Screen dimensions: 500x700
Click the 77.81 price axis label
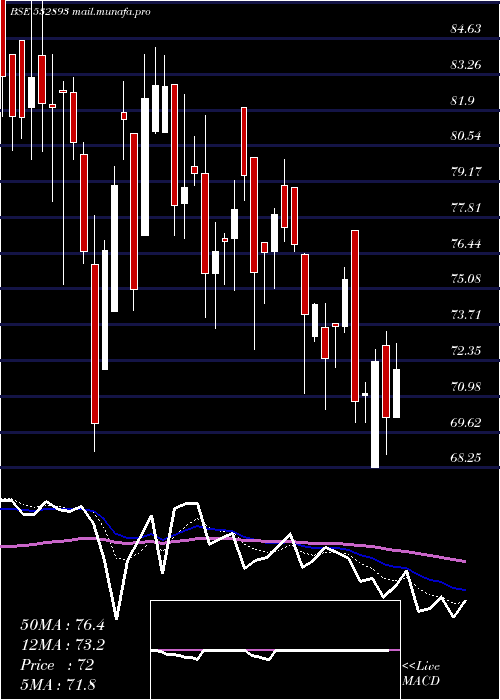click(466, 208)
